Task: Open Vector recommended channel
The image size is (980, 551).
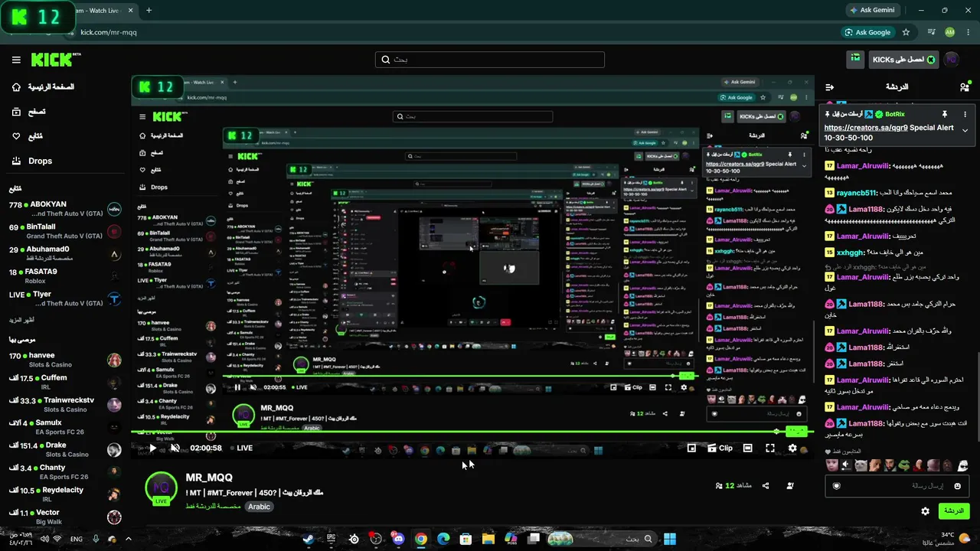Action: point(65,517)
